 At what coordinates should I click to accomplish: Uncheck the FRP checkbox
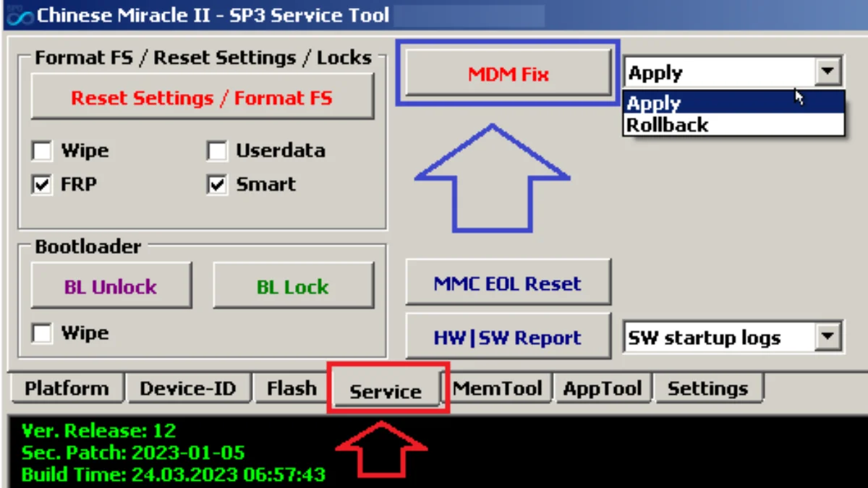click(x=42, y=185)
